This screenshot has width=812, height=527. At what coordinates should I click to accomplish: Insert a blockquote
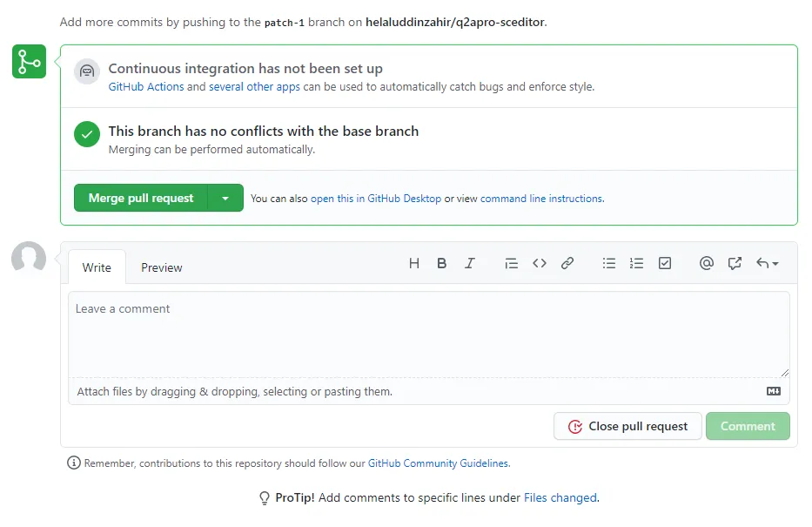512,263
